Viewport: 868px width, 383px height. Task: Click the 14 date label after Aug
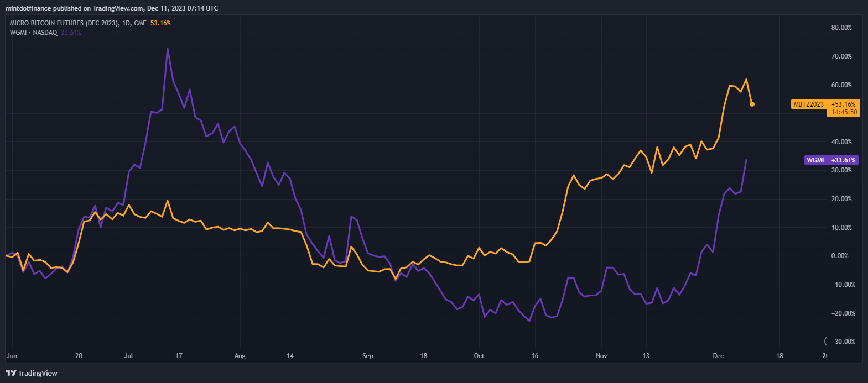(x=290, y=356)
